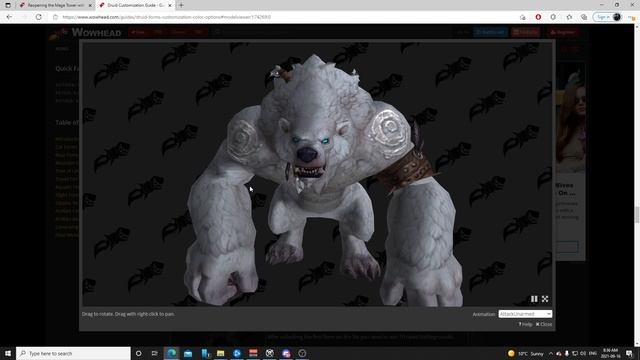Open the browser tab actions menu
Image resolution: width=640 pixels, height=360 pixels.
[8, 5]
